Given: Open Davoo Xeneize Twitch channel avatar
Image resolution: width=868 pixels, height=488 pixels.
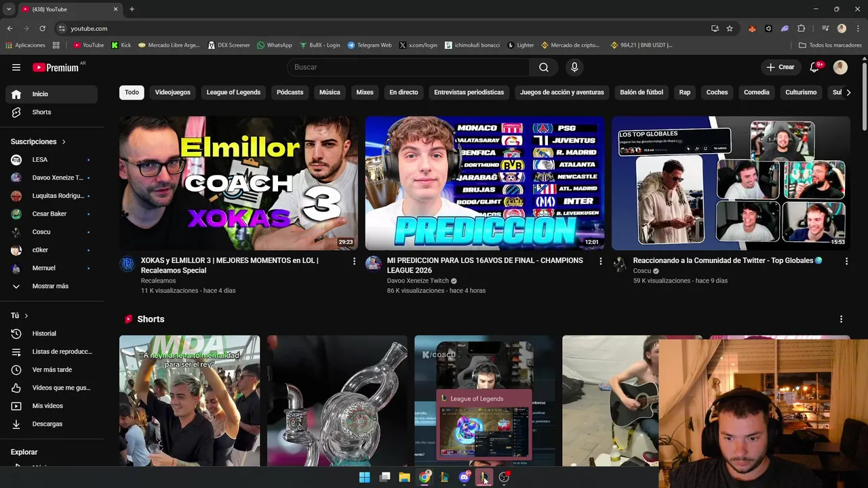Looking at the screenshot, I should click(373, 264).
